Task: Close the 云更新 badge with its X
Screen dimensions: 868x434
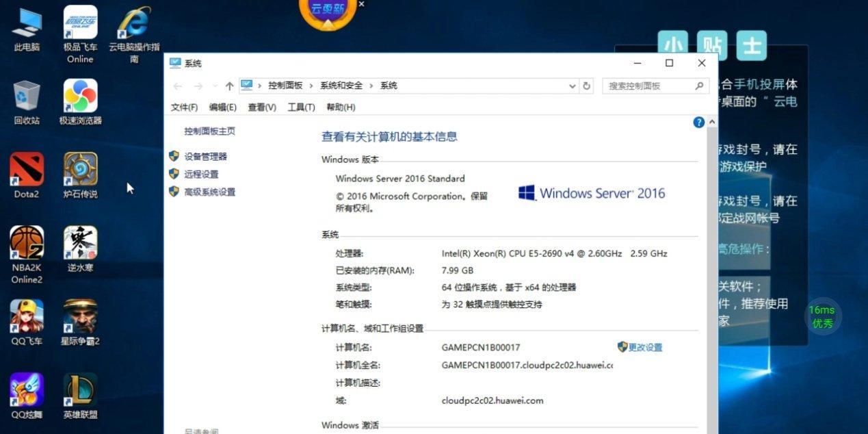Action: tap(362, 4)
